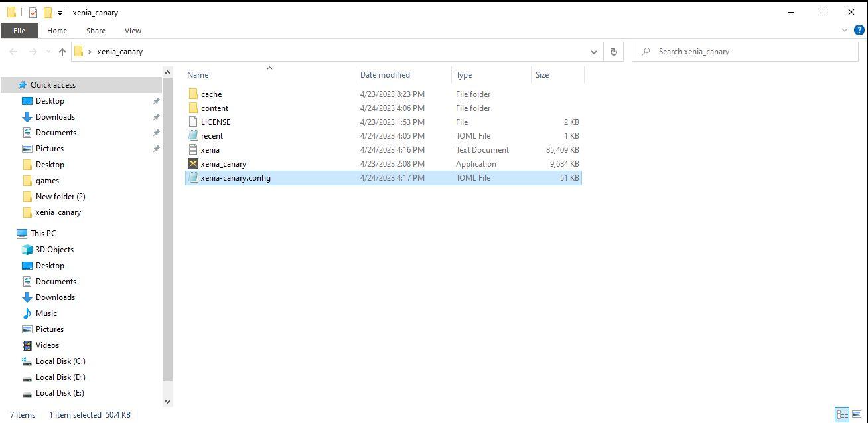The width and height of the screenshot is (868, 423).
Task: Switch to the View ribbon tab
Action: (133, 31)
